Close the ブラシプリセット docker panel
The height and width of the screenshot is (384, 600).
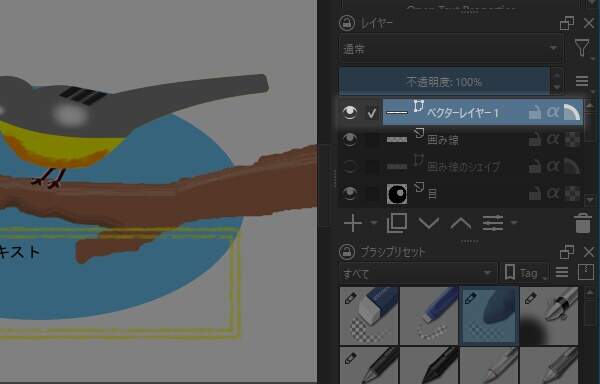pyautogui.click(x=589, y=252)
